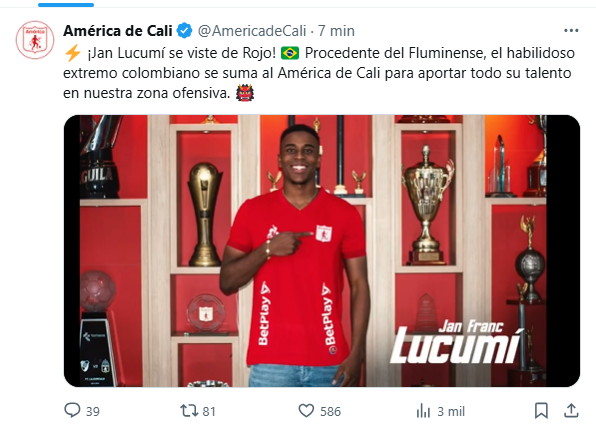This screenshot has height=431, width=596.
Task: Share tweet via upload arrow icon
Action: tap(571, 410)
